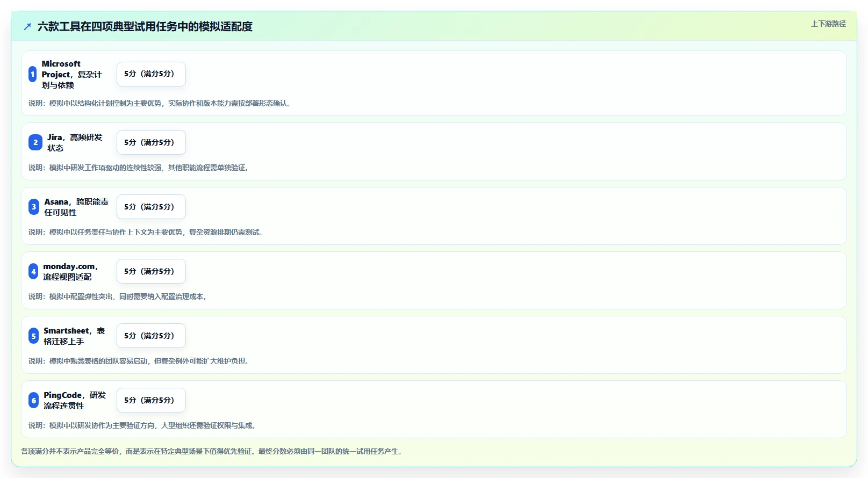
Task: Select the label monday.com，流程视图适配
Action: (x=70, y=271)
